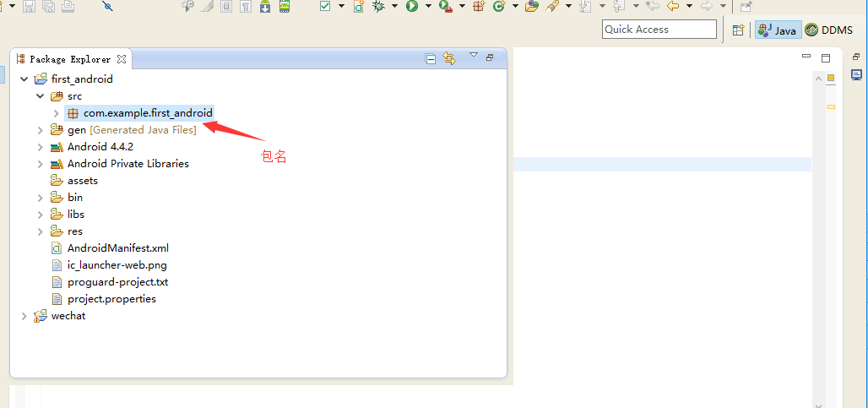Minimize the editor area
The image size is (868, 408).
[806, 56]
